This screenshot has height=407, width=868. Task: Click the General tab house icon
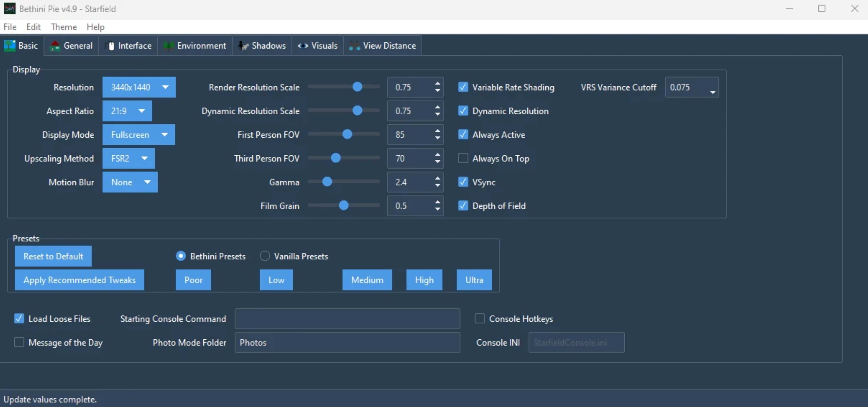coord(55,46)
